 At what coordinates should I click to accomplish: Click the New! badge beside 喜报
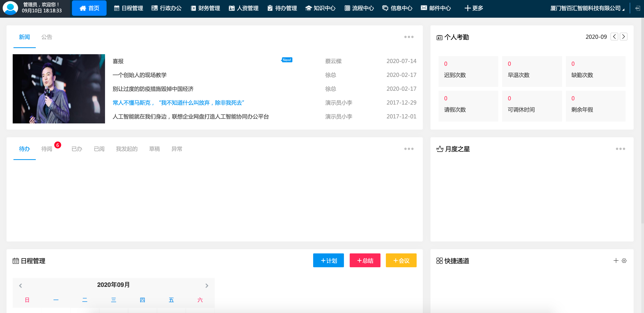click(x=287, y=60)
